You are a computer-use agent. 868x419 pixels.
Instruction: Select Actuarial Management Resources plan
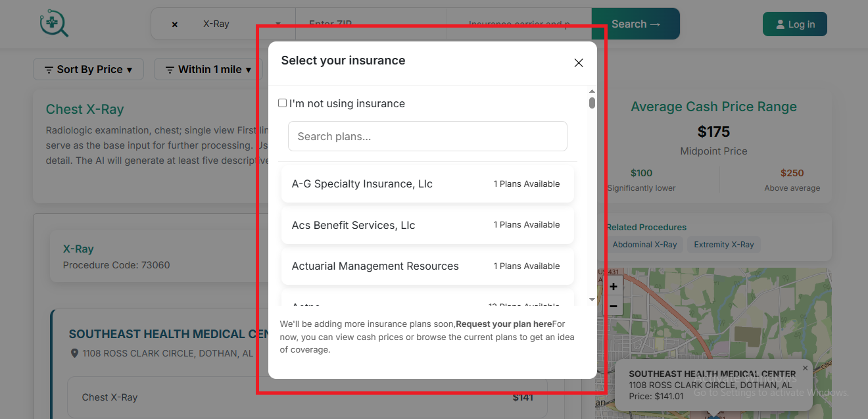click(x=427, y=266)
